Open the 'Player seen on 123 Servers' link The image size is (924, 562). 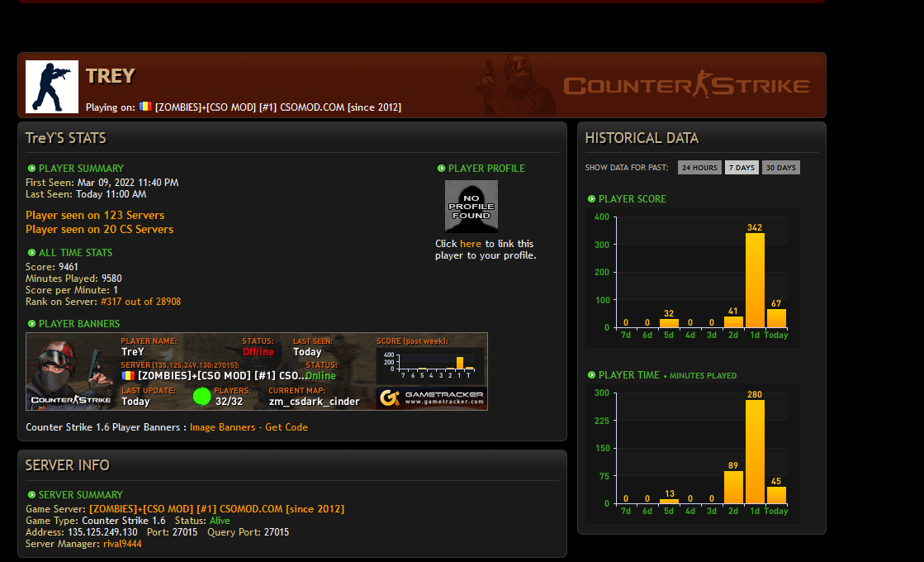point(95,216)
